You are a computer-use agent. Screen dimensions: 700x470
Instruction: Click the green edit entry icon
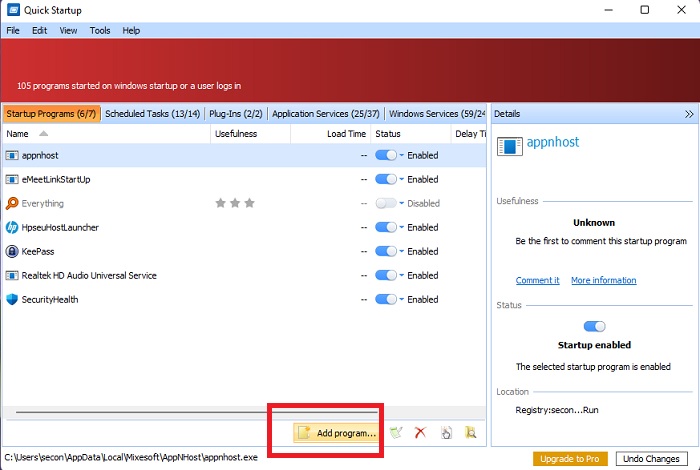click(x=396, y=432)
